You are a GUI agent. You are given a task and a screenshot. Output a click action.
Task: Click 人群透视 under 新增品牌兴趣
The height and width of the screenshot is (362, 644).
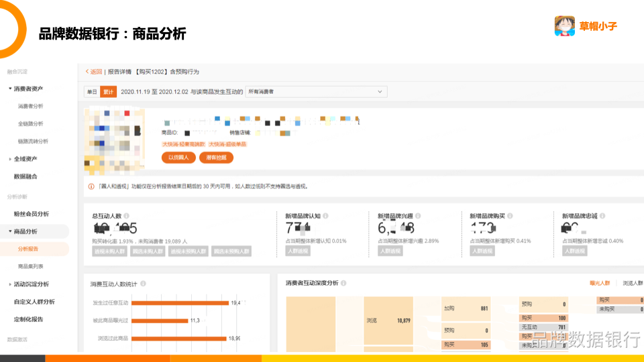[x=390, y=251]
